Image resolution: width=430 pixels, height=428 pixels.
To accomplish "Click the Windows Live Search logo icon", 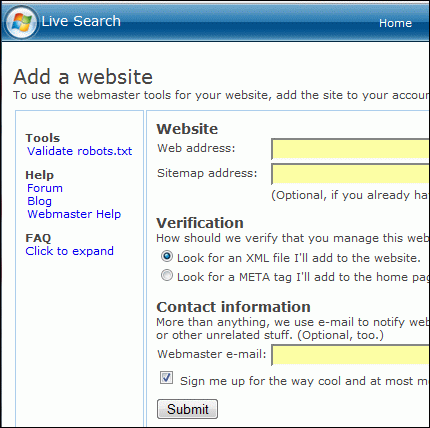I will click(x=21, y=23).
